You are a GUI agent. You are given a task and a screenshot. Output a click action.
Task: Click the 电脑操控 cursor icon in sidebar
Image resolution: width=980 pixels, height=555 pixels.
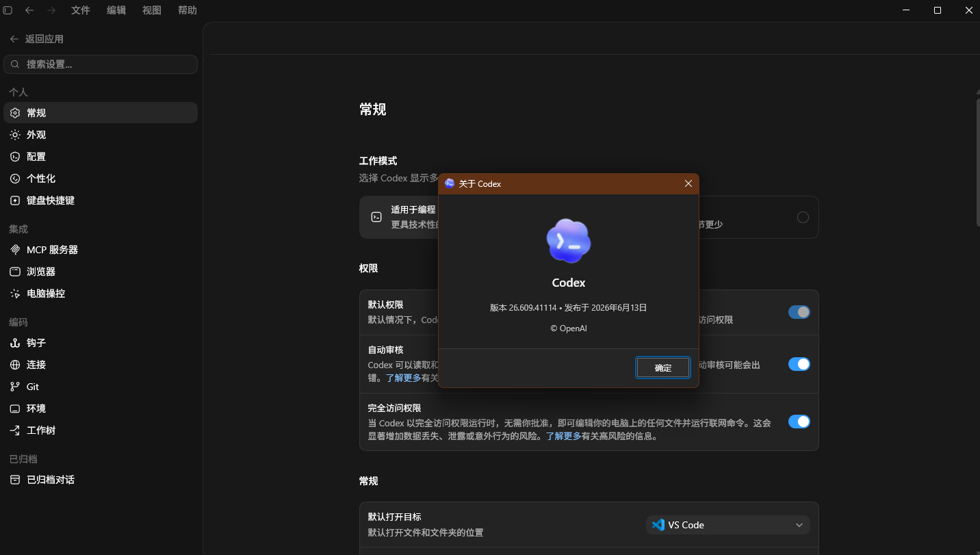[x=15, y=294]
